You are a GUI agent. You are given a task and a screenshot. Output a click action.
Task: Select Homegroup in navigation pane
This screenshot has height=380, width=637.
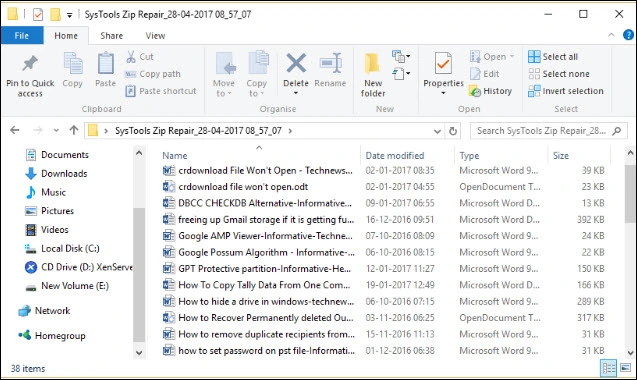pos(52,336)
